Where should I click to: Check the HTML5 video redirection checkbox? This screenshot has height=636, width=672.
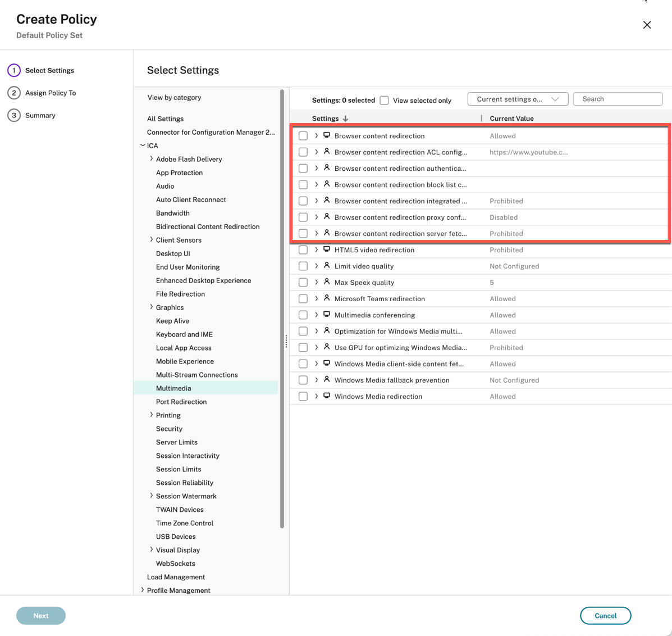[303, 250]
